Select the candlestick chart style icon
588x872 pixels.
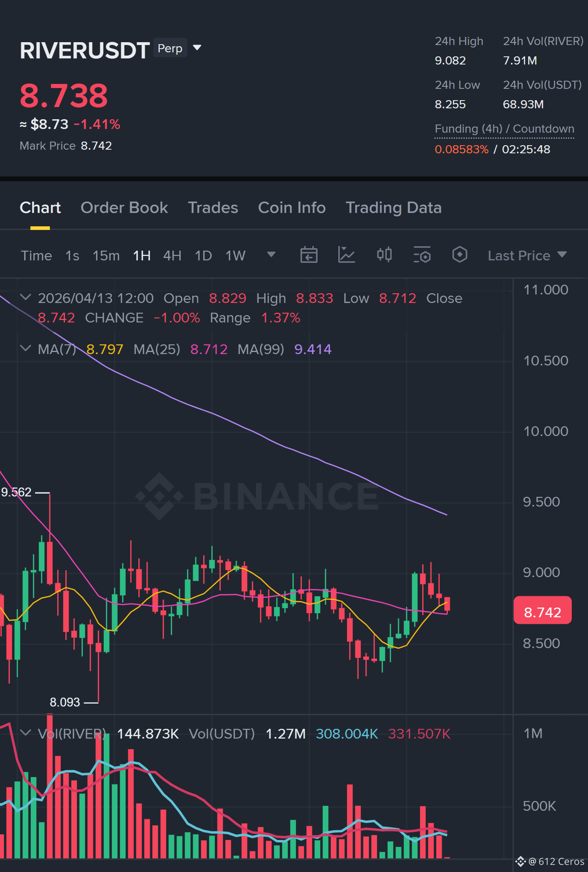[384, 255]
